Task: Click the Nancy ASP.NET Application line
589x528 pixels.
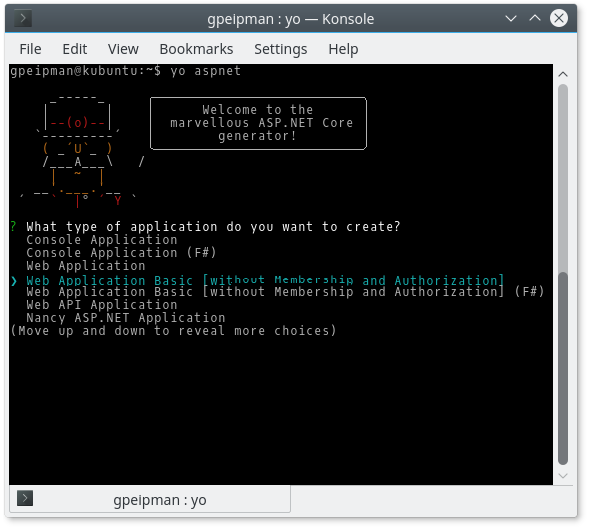Action: [x=126, y=318]
